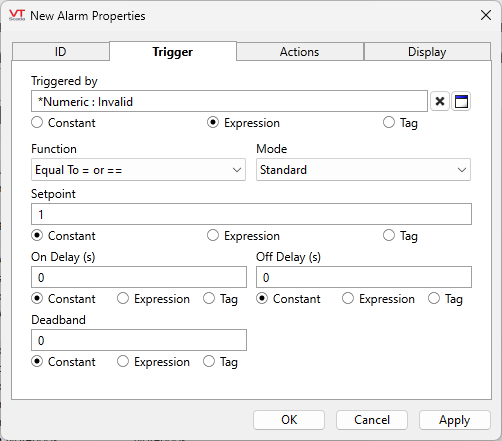The height and width of the screenshot is (441, 502).
Task: Click the Off Delay (s) input field
Action: 364,277
